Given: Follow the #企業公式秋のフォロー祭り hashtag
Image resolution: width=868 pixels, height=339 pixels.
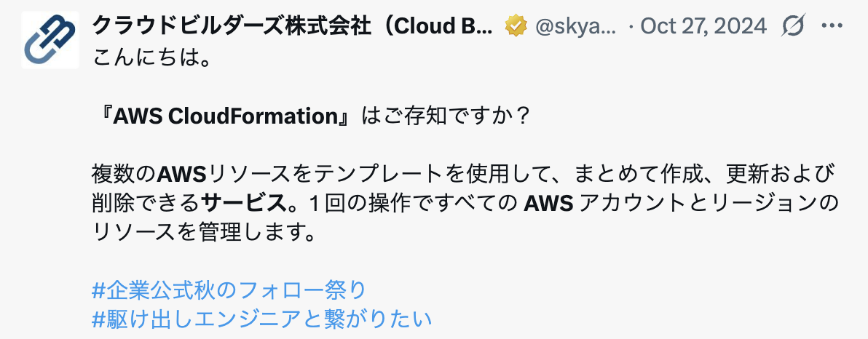Looking at the screenshot, I should point(229,290).
